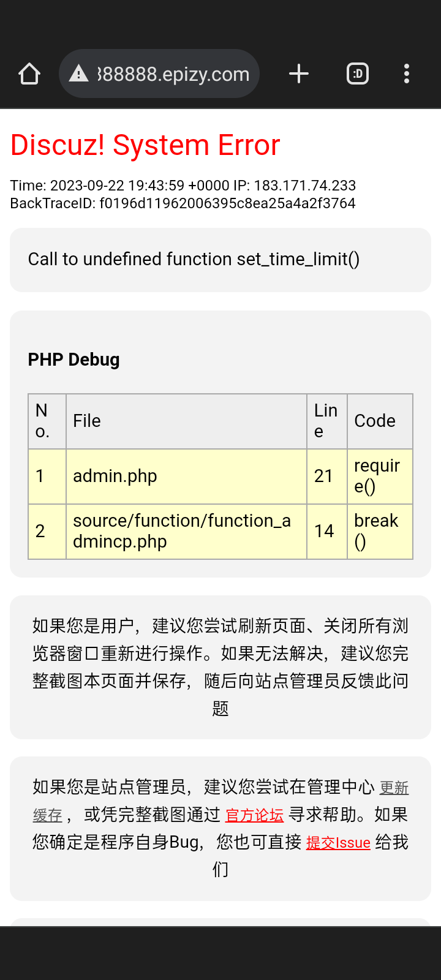This screenshot has height=980, width=441.
Task: Tap the PHP Debug heading
Action: [73, 360]
